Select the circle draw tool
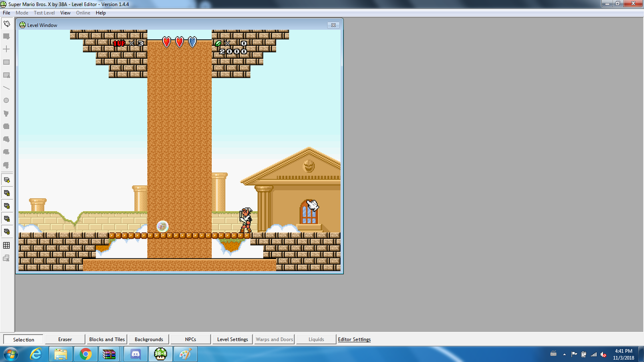644x362 pixels. pos(7,101)
